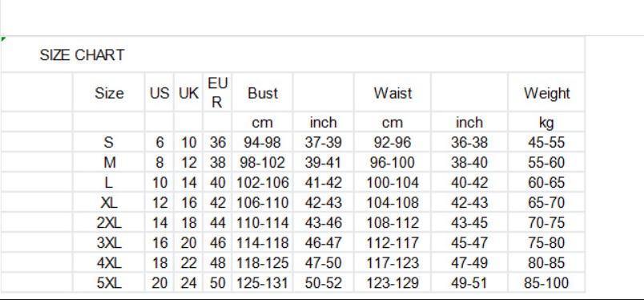Screen dimensions: 644x300
Task: Select the SIZE CHART title cell
Action: tap(83, 55)
